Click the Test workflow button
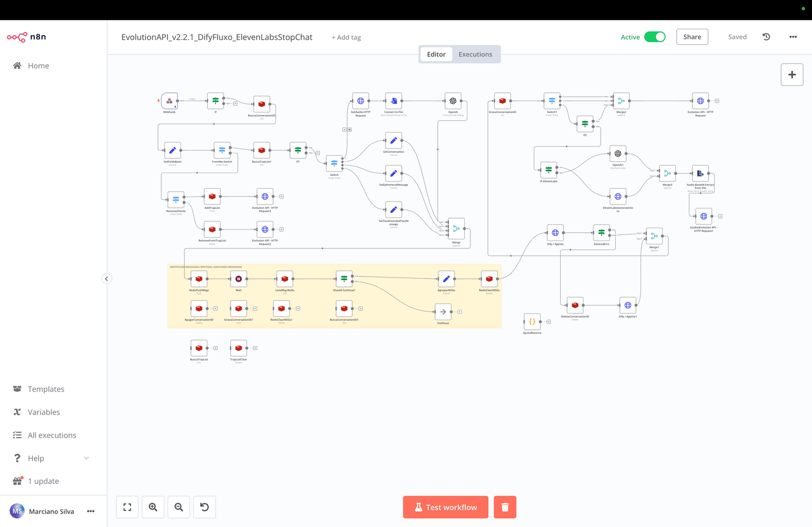This screenshot has height=527, width=812. point(445,507)
